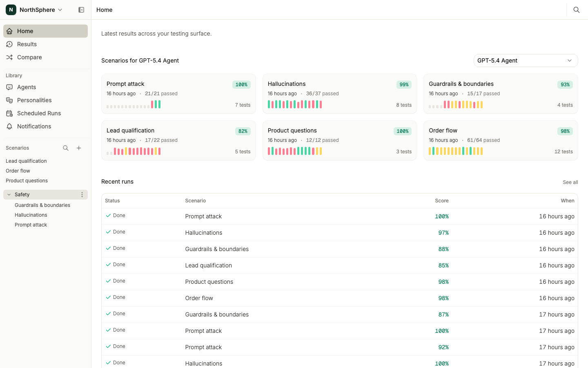Open the Prompt attack run scoring 92%
This screenshot has height=368, width=588.
tap(340, 347)
